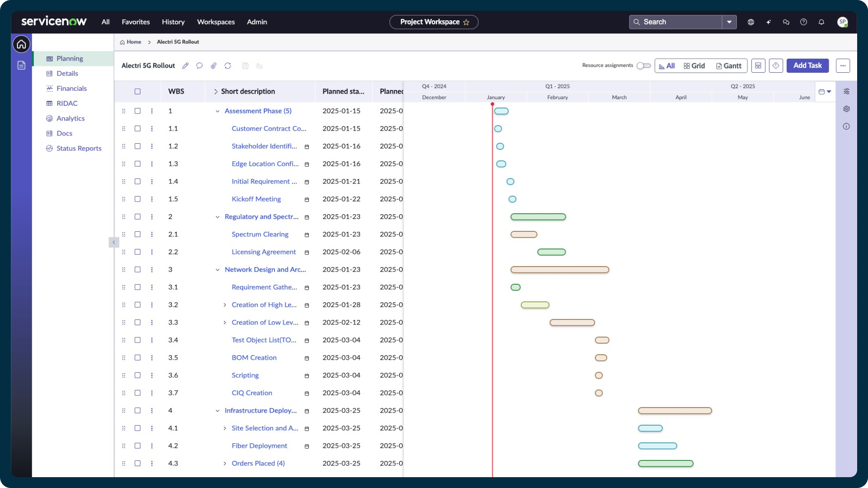This screenshot has height=488, width=868.
Task: Open the three-dot more options button in toolbar
Action: pos(843,66)
